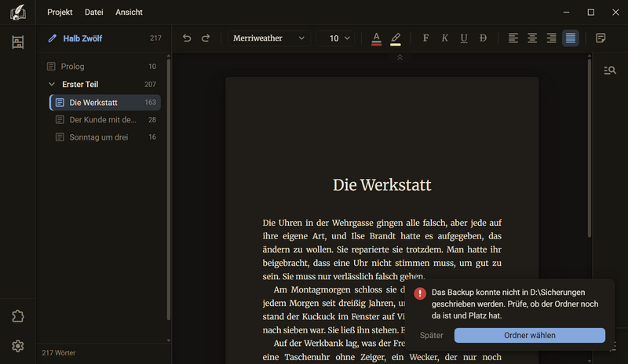
Task: Collapse the toolbar with double chevron
Action: pyautogui.click(x=400, y=58)
